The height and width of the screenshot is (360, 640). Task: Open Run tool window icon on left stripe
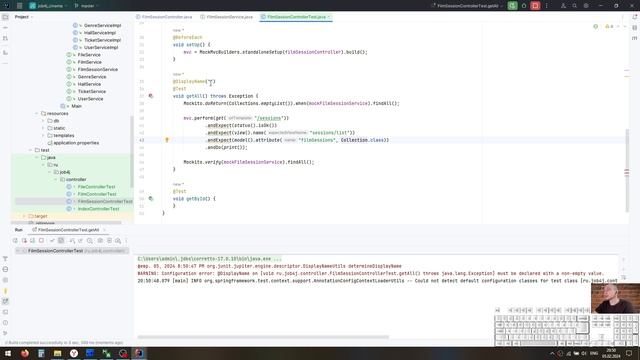tap(5, 301)
